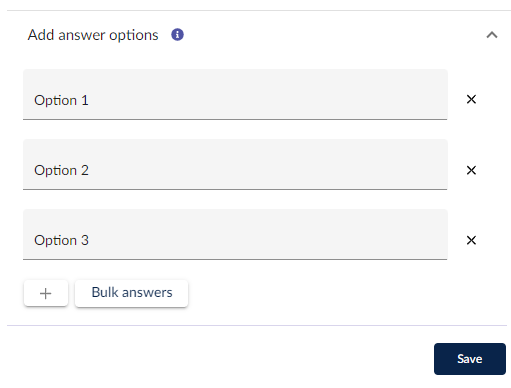Click the 'Option 2' text to edit it
This screenshot has height=388, width=511.
tap(61, 170)
